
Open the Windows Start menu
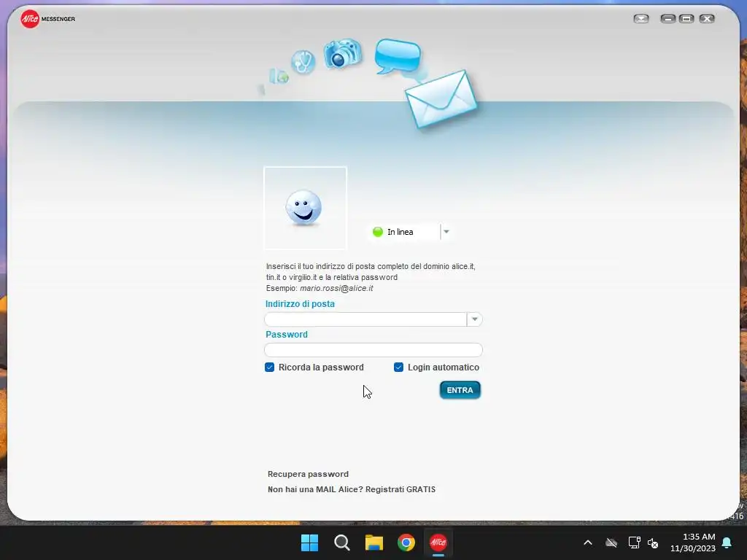pos(309,542)
